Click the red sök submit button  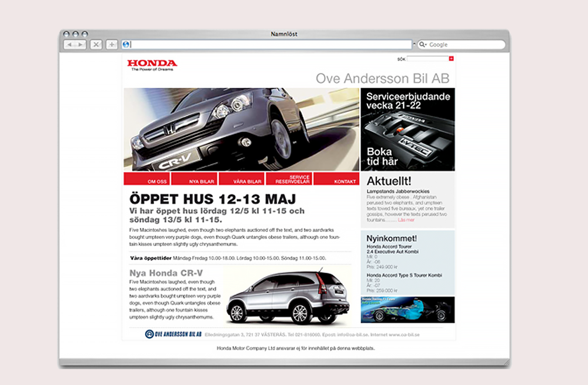(451, 58)
